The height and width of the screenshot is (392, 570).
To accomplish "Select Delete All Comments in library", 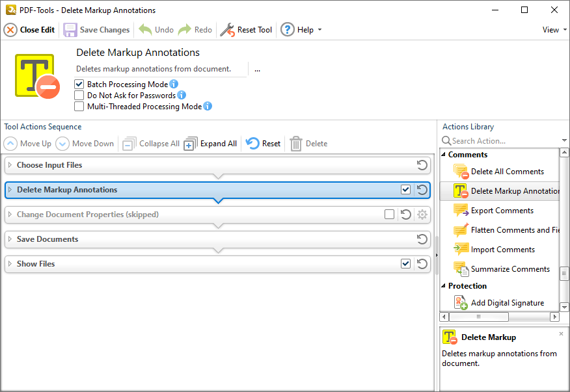I will 498,172.
